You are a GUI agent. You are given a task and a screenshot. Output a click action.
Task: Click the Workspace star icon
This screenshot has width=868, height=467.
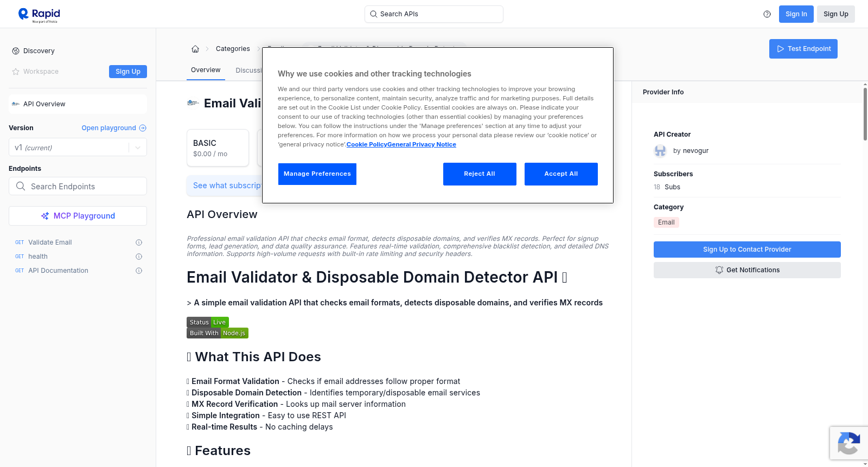click(x=16, y=72)
